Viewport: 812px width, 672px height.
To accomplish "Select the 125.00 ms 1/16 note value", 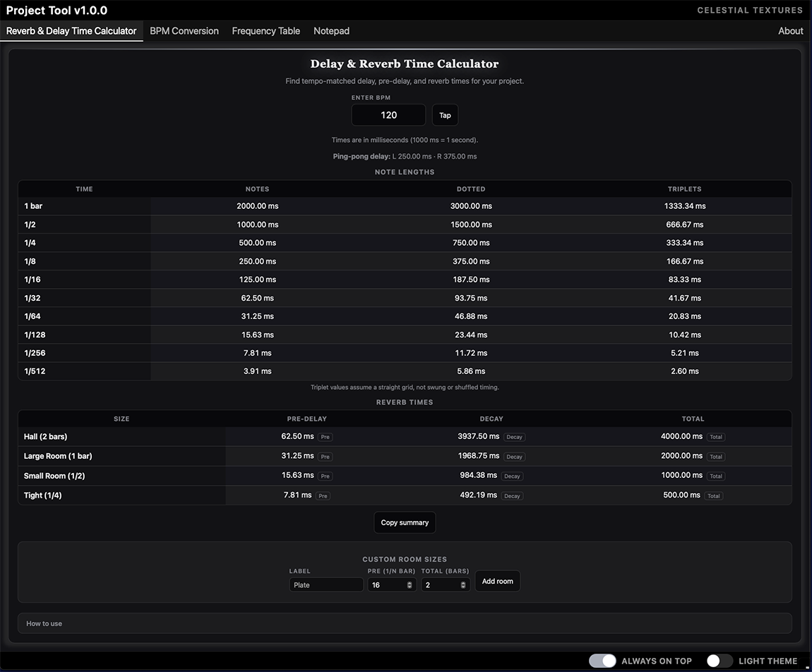I will tap(258, 280).
